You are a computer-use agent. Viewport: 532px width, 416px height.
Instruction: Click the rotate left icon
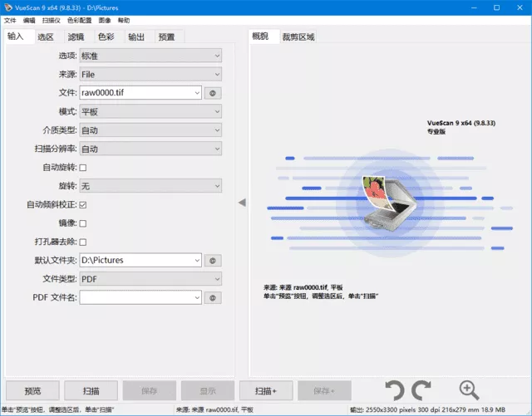coord(395,389)
